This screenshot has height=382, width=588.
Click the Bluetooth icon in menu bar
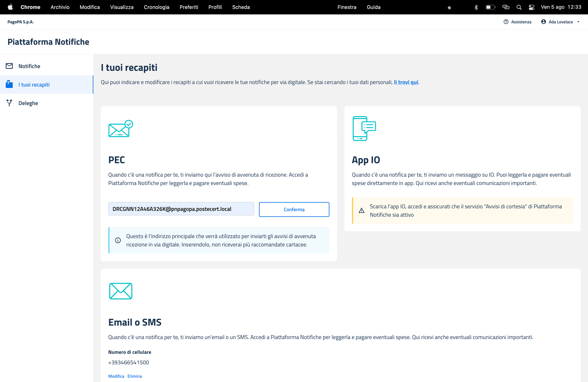coord(476,7)
